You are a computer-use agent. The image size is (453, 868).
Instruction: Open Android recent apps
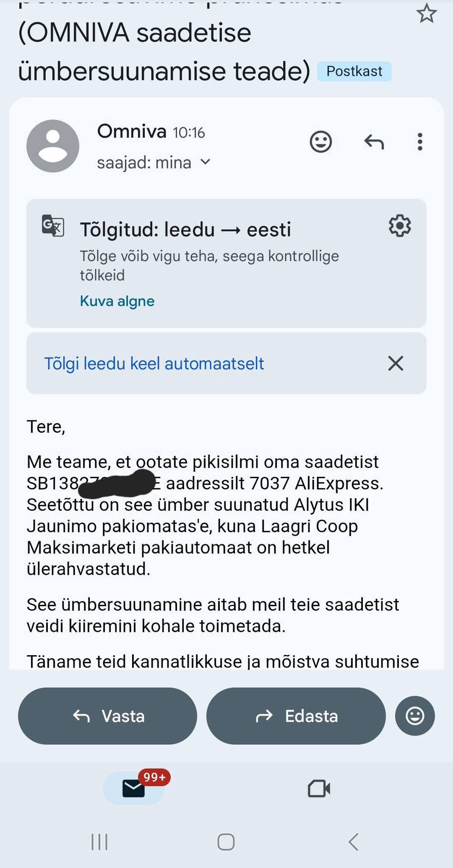click(99, 842)
